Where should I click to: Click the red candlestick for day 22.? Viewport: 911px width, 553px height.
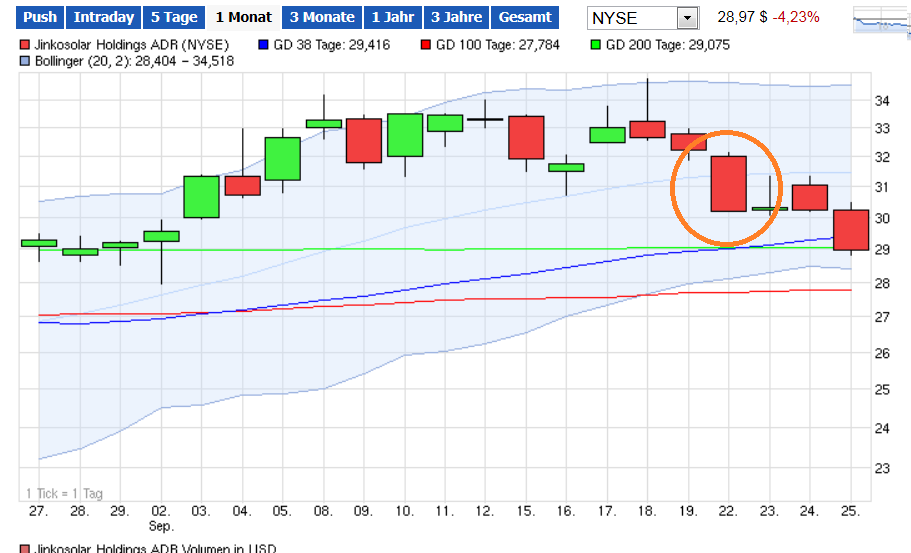[729, 184]
